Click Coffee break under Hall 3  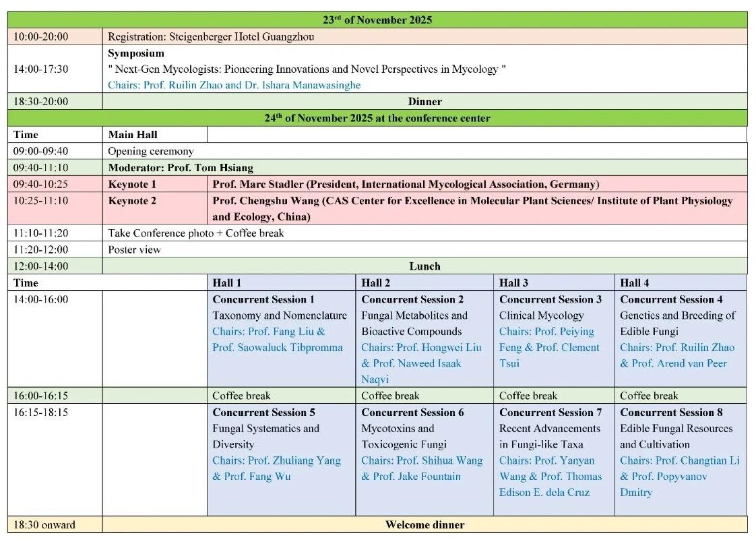point(528,396)
